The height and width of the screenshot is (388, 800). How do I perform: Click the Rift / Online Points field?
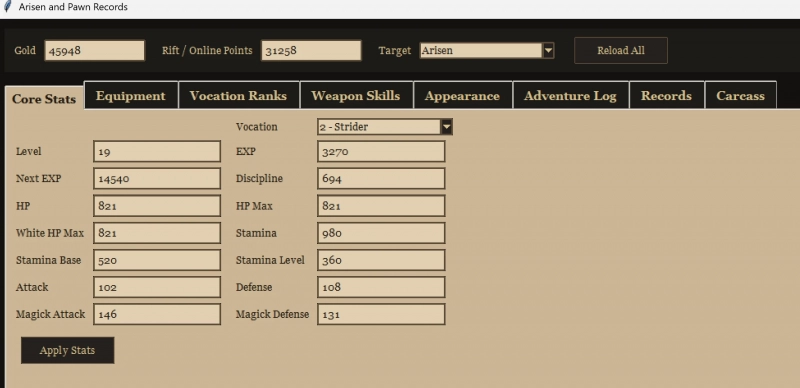[311, 51]
